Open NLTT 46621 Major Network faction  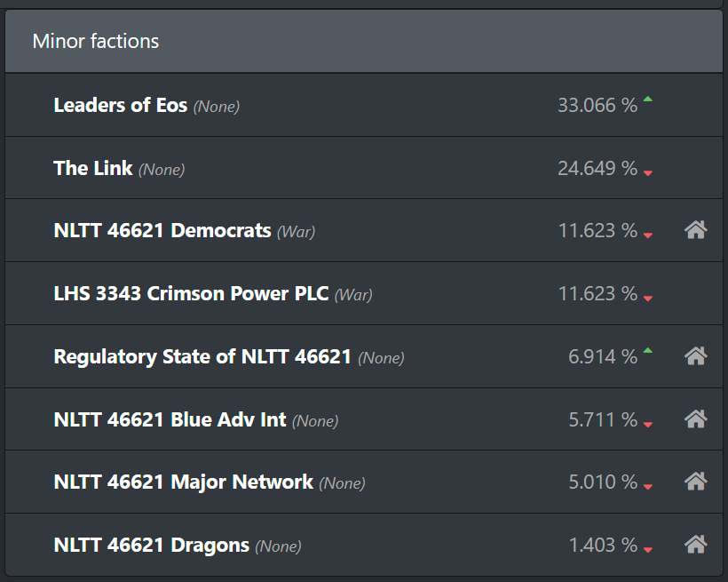click(184, 482)
